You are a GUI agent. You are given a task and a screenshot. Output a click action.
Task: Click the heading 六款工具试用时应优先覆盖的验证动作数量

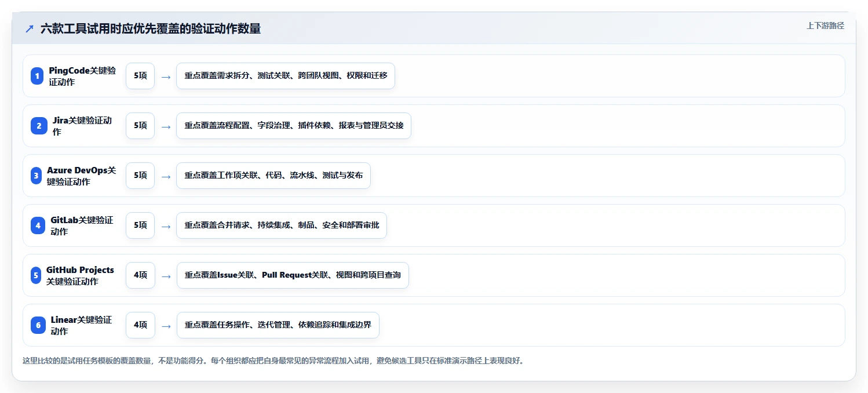point(151,28)
